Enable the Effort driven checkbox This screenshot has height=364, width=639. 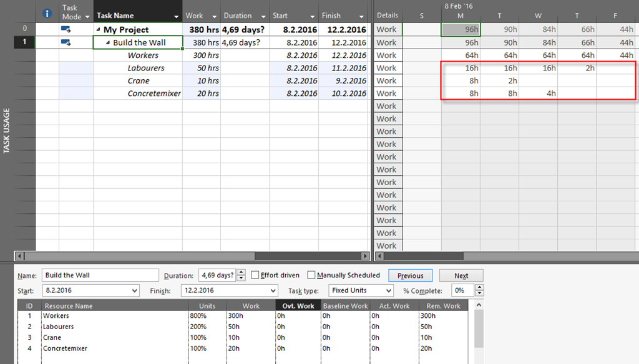point(255,275)
